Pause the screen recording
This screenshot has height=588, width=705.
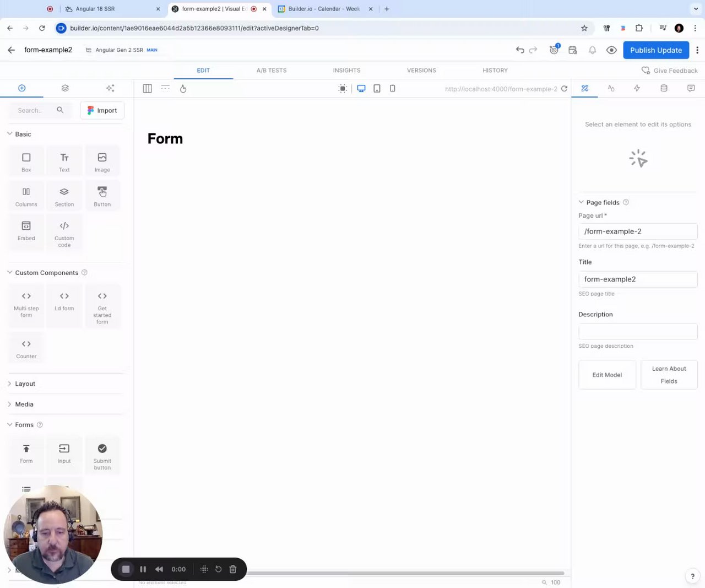(143, 569)
